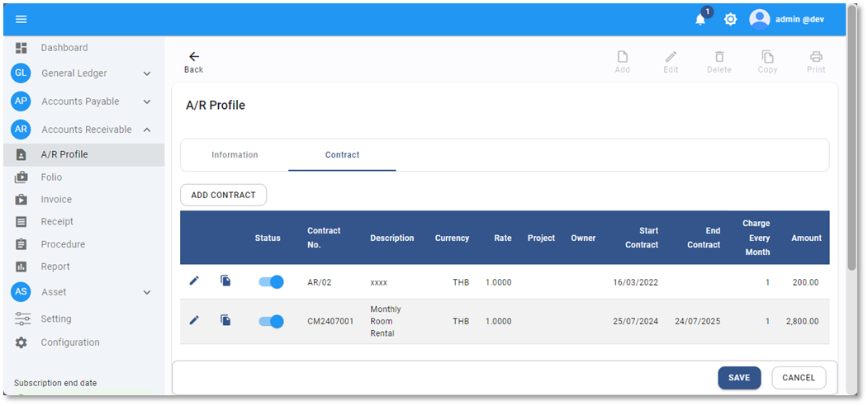Edit contract CM2407001 with pencil icon

coord(194,320)
